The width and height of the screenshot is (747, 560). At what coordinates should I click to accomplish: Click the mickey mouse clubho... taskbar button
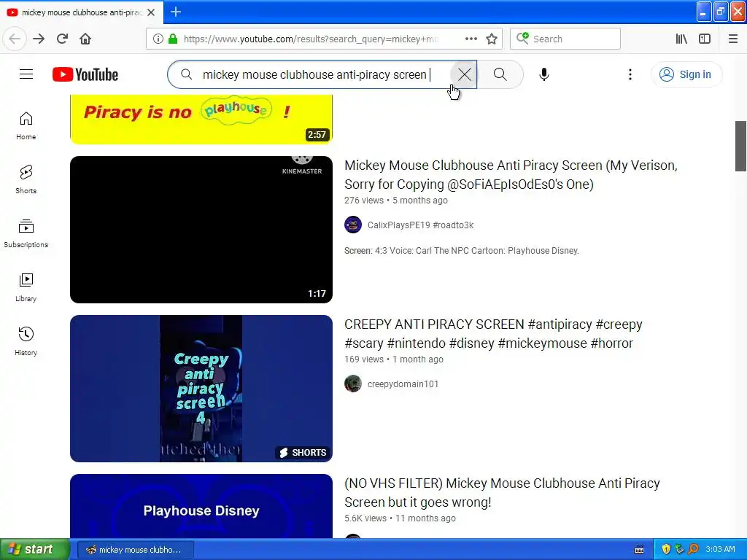point(135,550)
